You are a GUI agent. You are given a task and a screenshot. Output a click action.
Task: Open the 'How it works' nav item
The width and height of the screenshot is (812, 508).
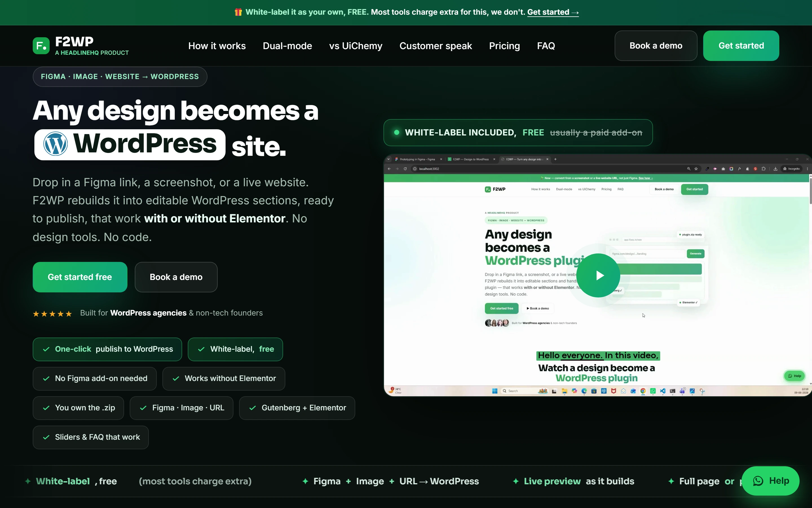pyautogui.click(x=217, y=46)
